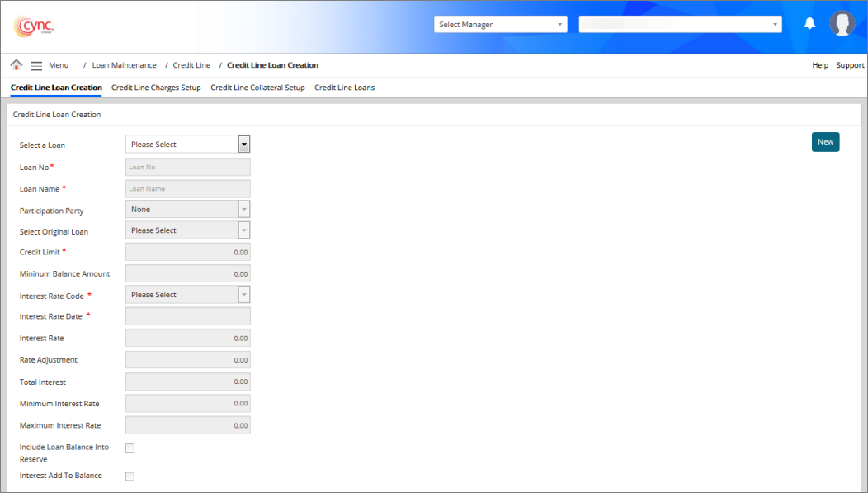The width and height of the screenshot is (868, 493).
Task: Open the notifications bell
Action: click(x=809, y=24)
